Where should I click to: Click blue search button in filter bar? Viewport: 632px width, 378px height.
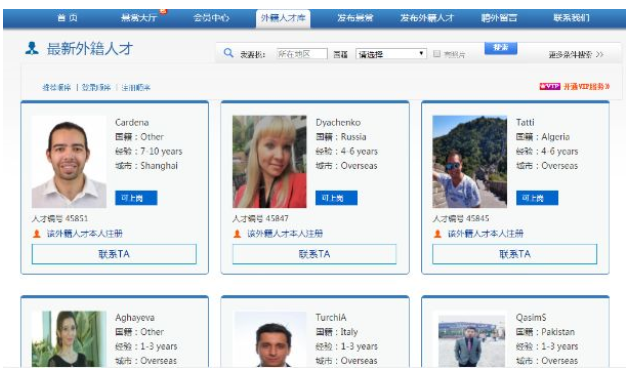point(501,48)
